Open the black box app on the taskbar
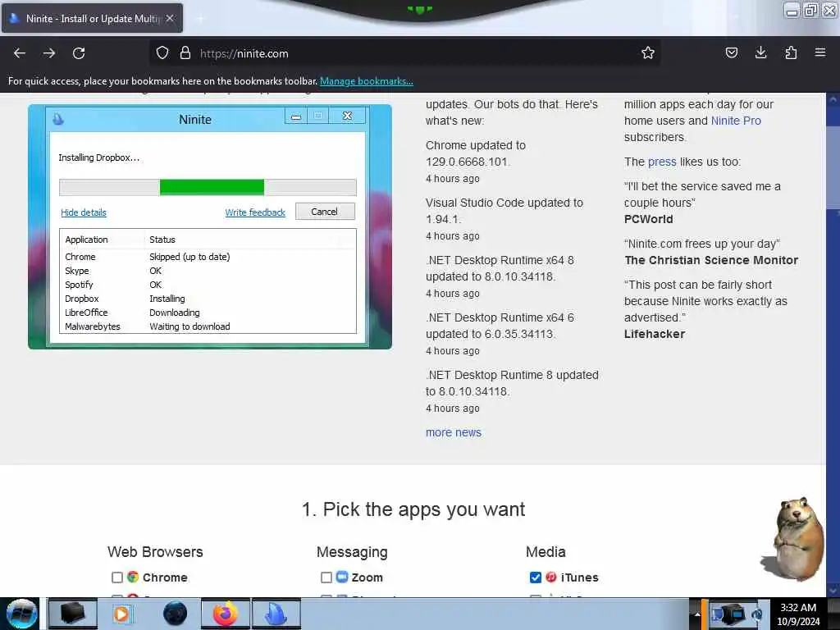The height and width of the screenshot is (630, 840). tap(73, 614)
